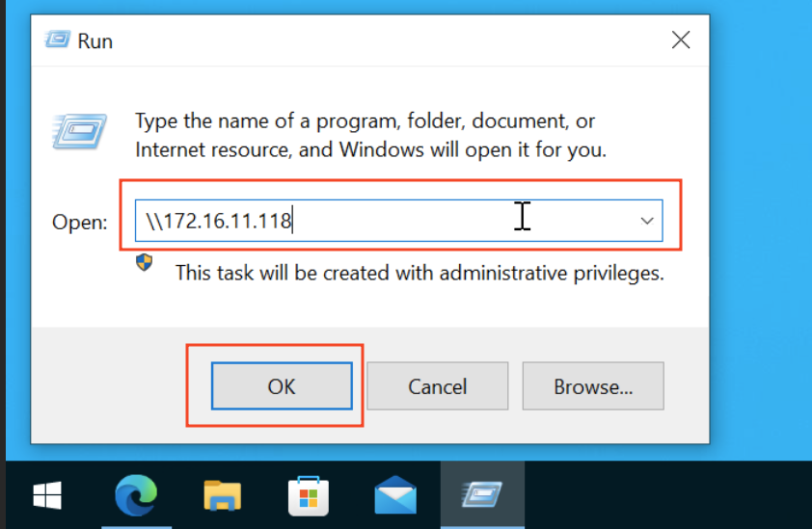812x529 pixels.
Task: Click the administrative privileges notice text
Action: coord(420,273)
